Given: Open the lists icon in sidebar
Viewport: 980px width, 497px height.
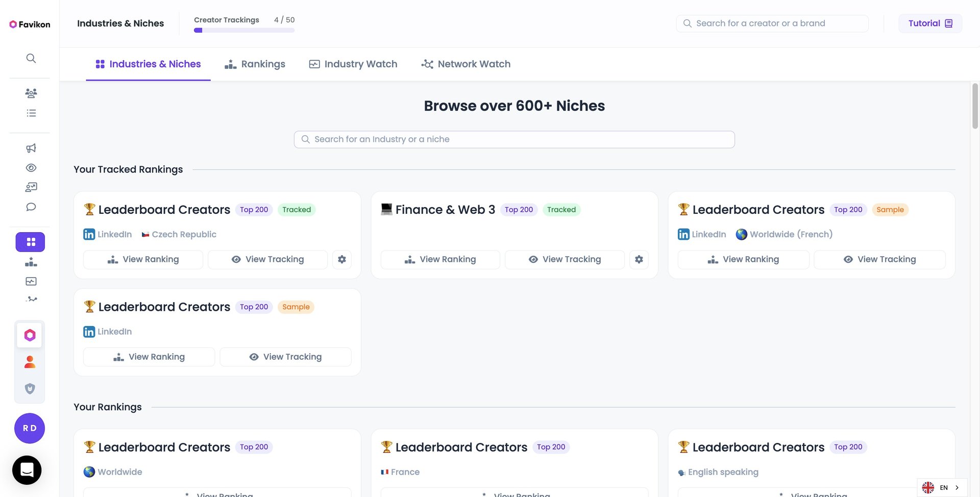Looking at the screenshot, I should (x=31, y=113).
